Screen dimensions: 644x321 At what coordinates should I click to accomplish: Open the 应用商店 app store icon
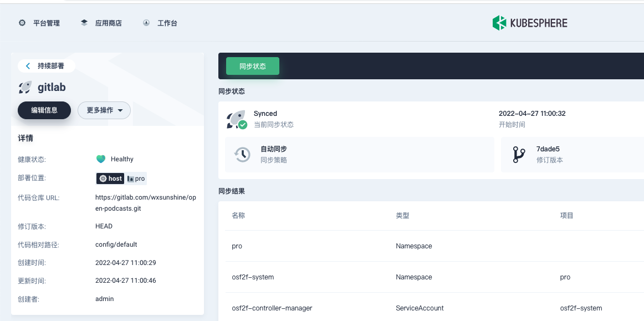[83, 22]
